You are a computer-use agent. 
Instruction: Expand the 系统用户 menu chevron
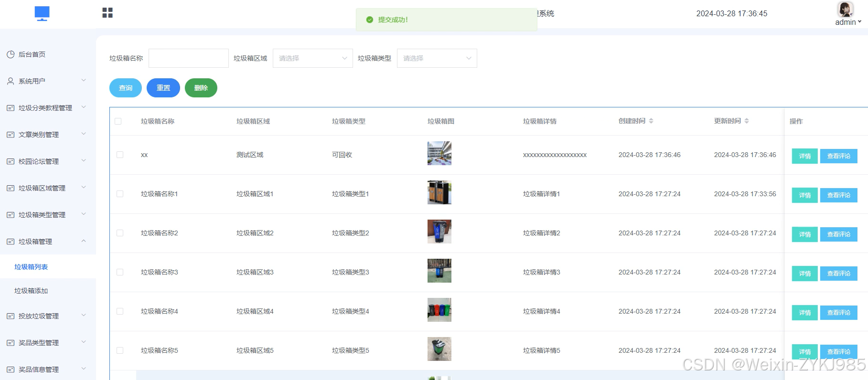pos(84,80)
